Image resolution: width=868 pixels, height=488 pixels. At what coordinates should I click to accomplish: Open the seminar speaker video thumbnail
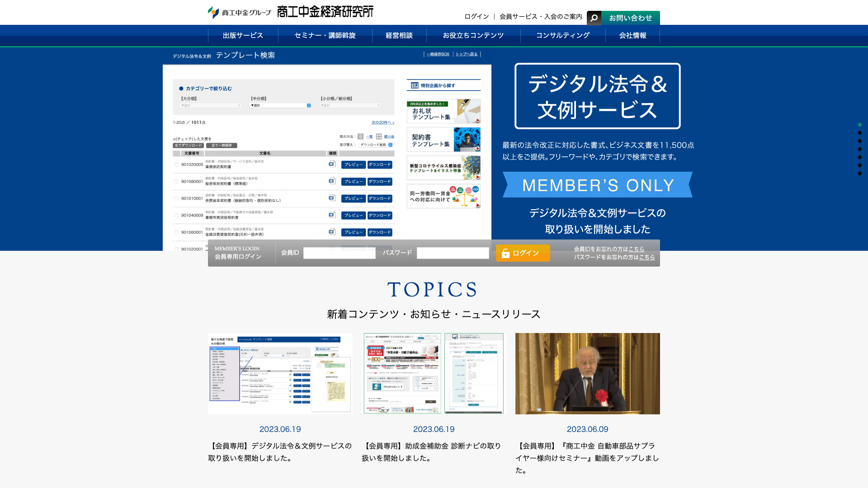588,374
